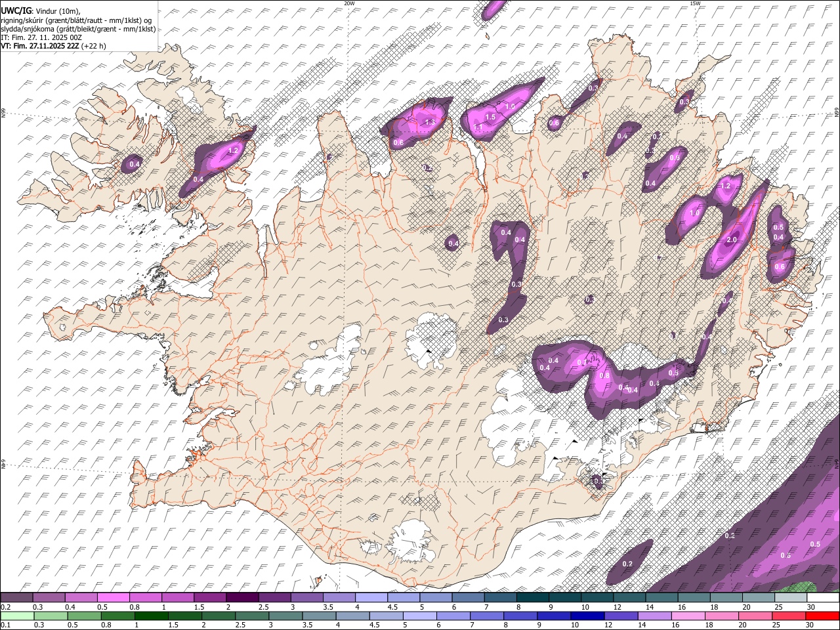Image resolution: width=840 pixels, height=630 pixels.
Task: Click the UWC/IG title in the header
Action: click(15, 11)
